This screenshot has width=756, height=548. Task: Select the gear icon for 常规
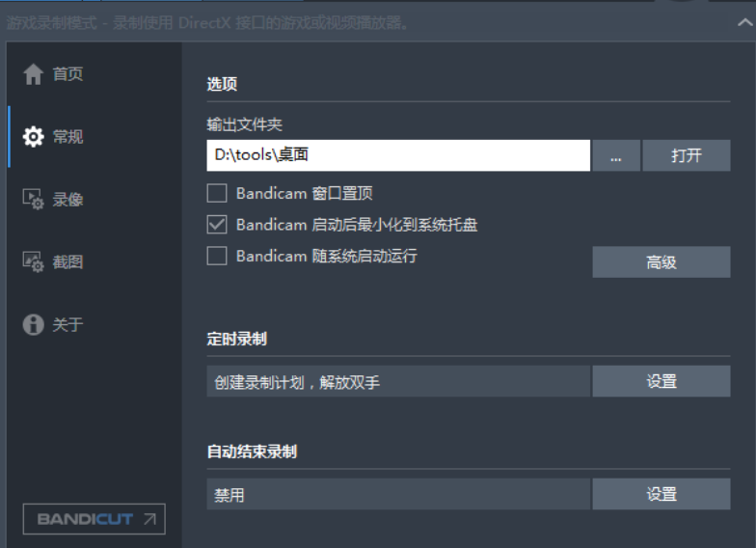click(34, 137)
